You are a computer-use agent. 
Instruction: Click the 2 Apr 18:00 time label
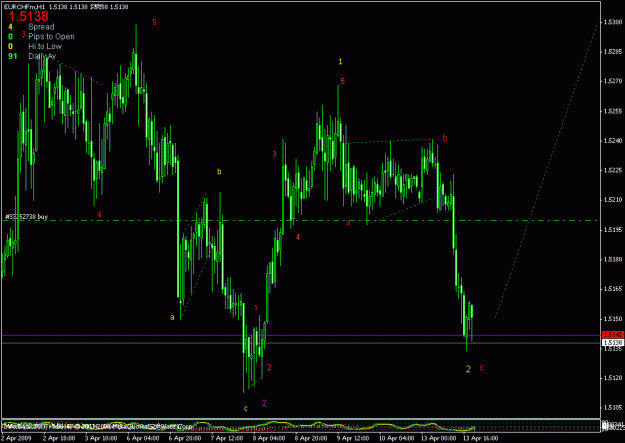click(x=59, y=438)
